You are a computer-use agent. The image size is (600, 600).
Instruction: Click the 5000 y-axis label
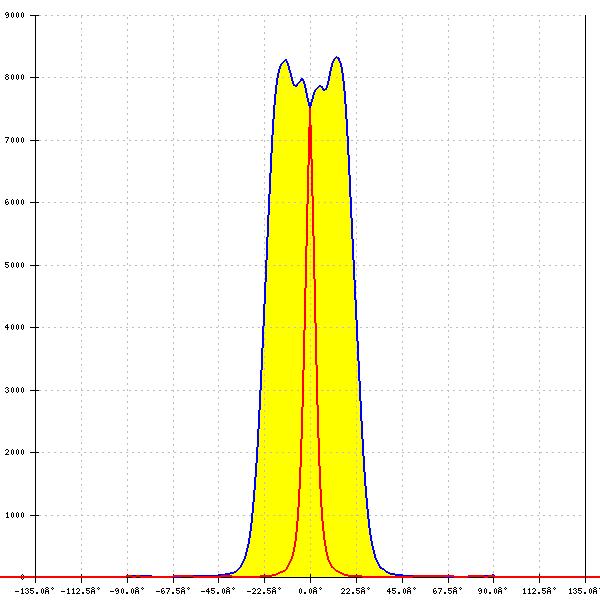click(x=15, y=265)
